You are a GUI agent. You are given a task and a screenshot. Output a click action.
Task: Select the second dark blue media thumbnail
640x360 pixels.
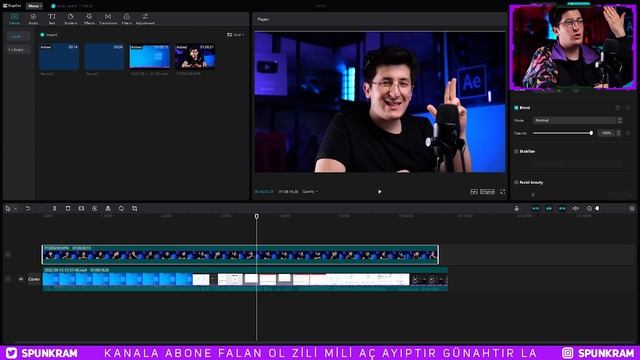click(x=104, y=57)
